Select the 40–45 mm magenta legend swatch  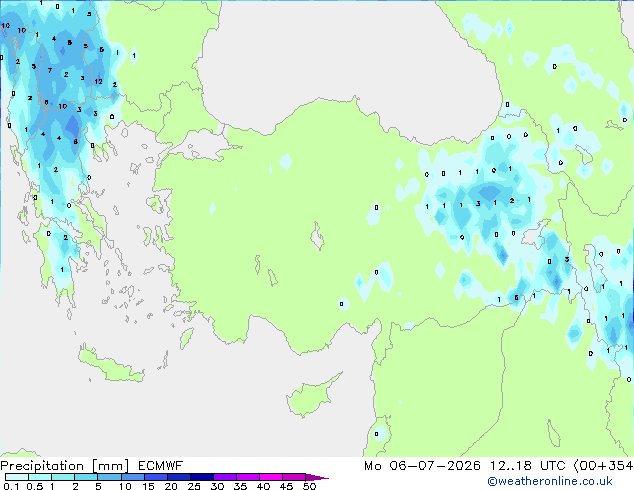(x=271, y=477)
